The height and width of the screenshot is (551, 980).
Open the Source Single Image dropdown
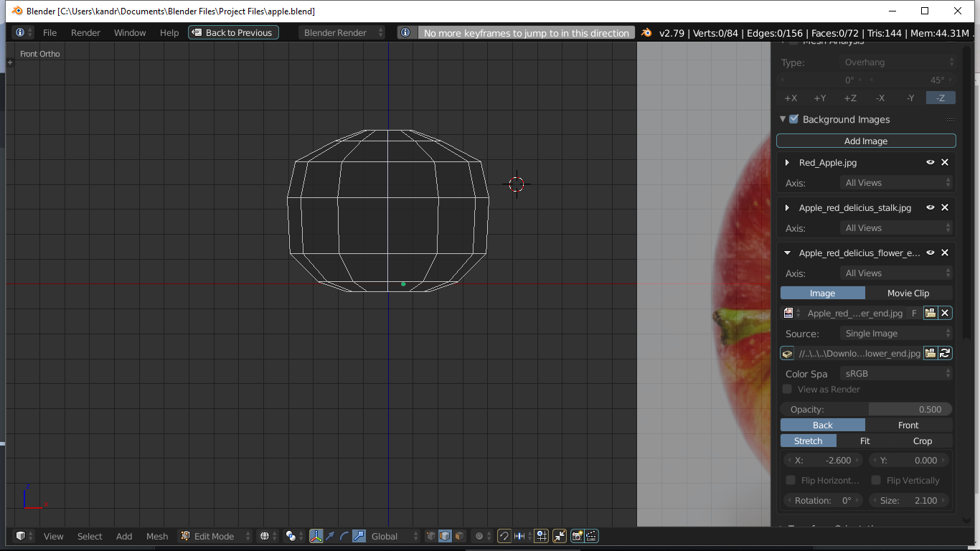[x=896, y=333]
